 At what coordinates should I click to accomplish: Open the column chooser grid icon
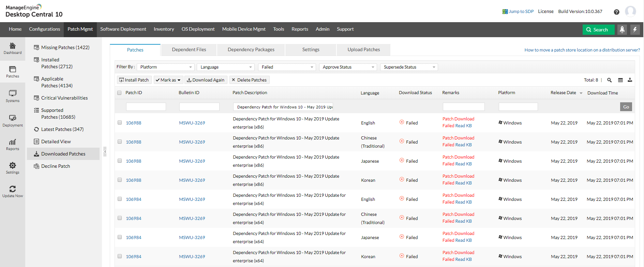coord(620,80)
